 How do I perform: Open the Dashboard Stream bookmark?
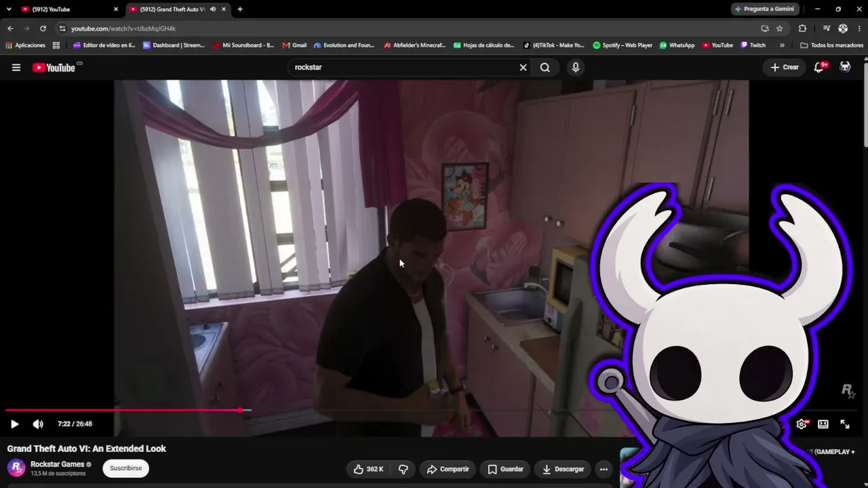(174, 45)
